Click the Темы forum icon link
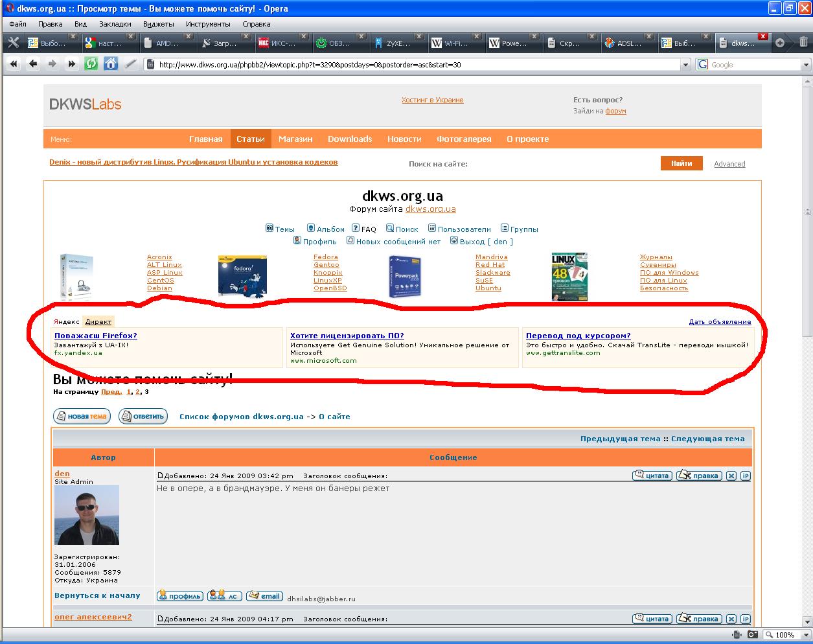 point(280,229)
